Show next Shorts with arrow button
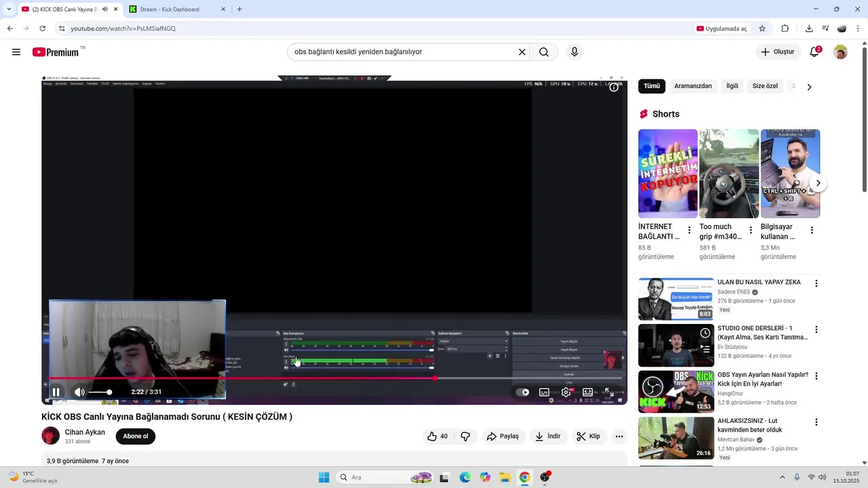Screen dimensions: 868x488 tap(818, 183)
